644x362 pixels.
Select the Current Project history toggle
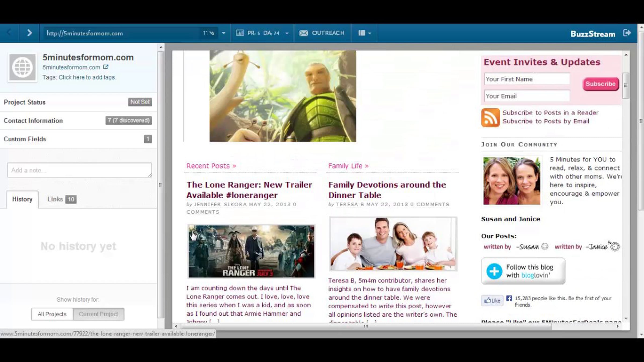98,314
